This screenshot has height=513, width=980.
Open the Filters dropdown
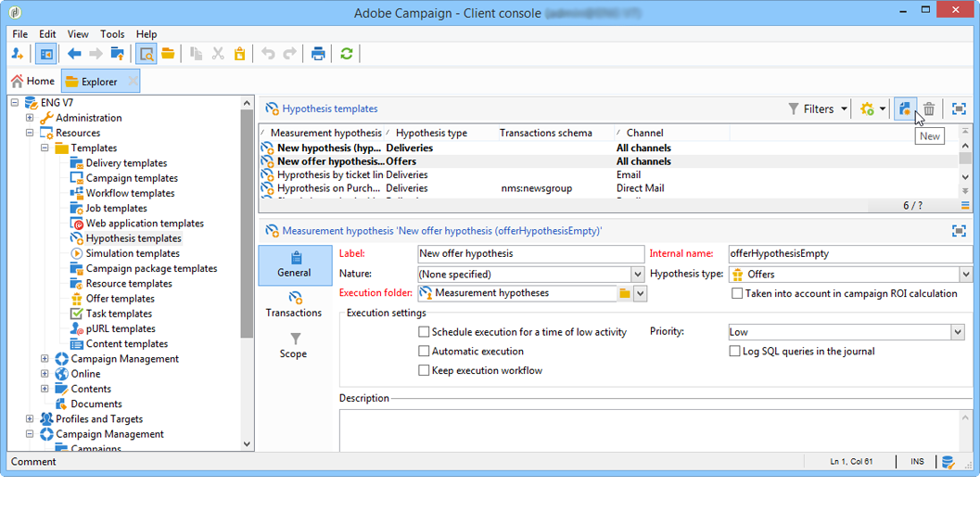tap(818, 109)
